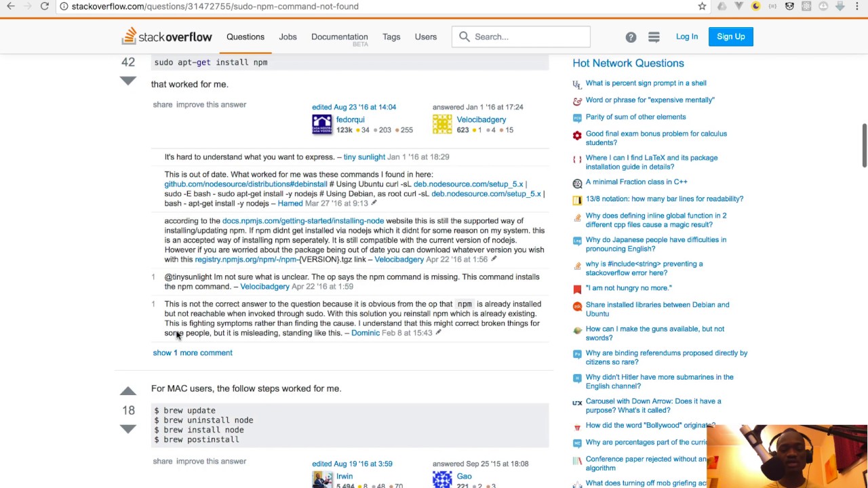Click the Log In link
Screen dimensions: 868x488
click(687, 37)
